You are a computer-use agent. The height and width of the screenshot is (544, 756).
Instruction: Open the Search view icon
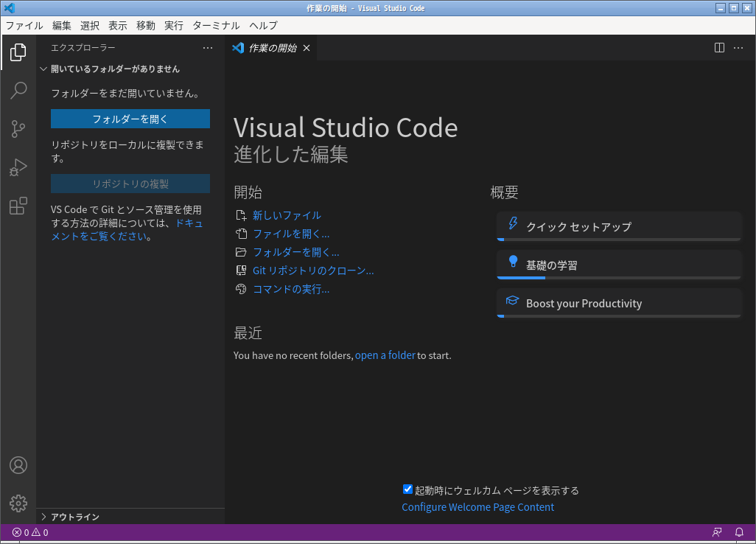tap(18, 90)
